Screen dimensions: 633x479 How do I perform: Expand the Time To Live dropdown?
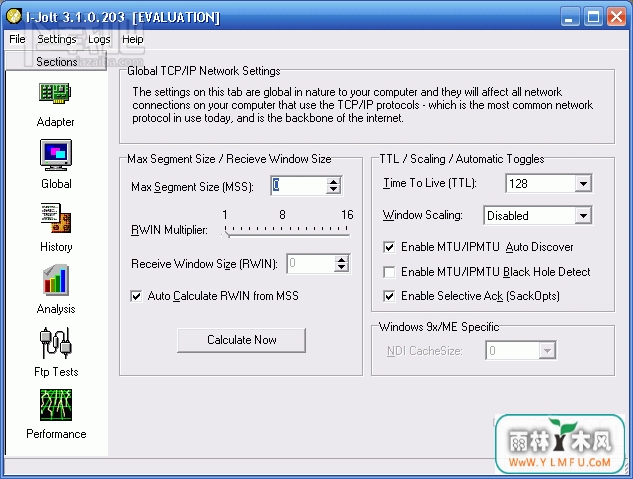point(583,184)
